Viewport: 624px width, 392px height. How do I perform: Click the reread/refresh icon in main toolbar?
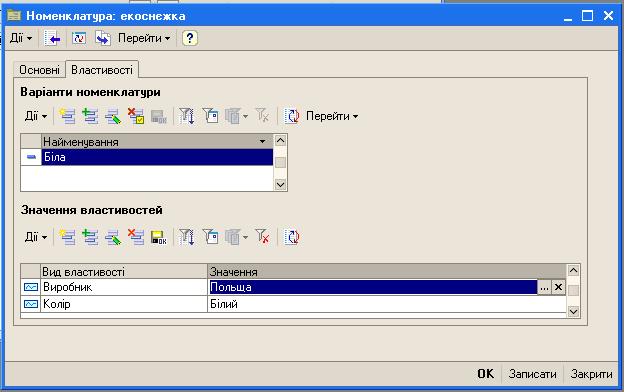coord(79,38)
